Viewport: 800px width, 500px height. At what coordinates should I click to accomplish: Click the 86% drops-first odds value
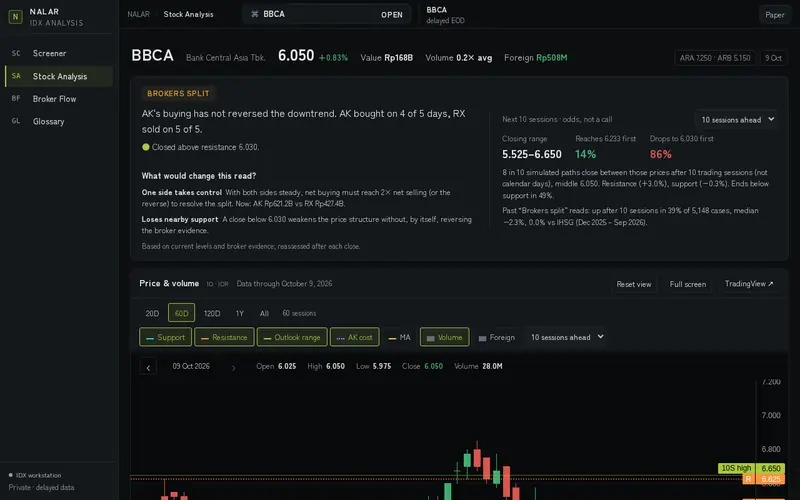click(660, 154)
